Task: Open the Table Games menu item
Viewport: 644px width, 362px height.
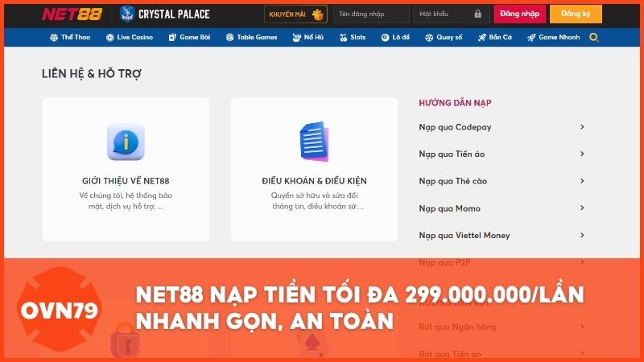Action: [x=252, y=37]
